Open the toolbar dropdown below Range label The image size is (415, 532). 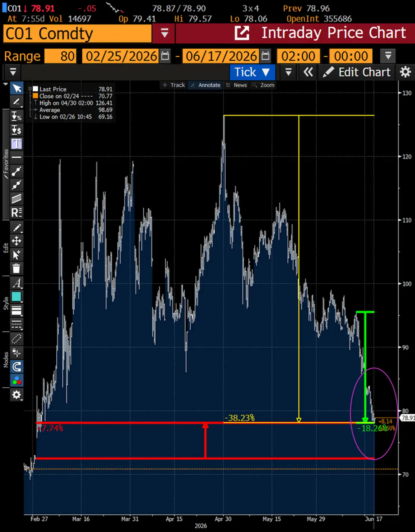13,72
